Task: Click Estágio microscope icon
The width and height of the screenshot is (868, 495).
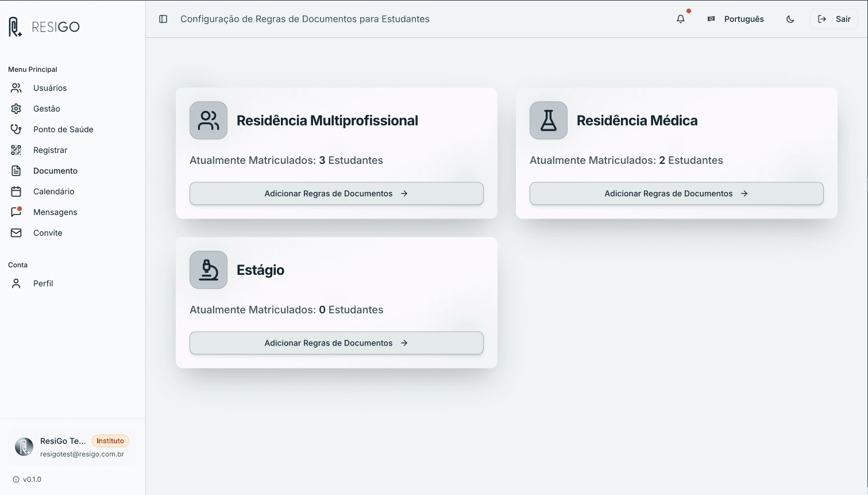Action: [x=209, y=270]
